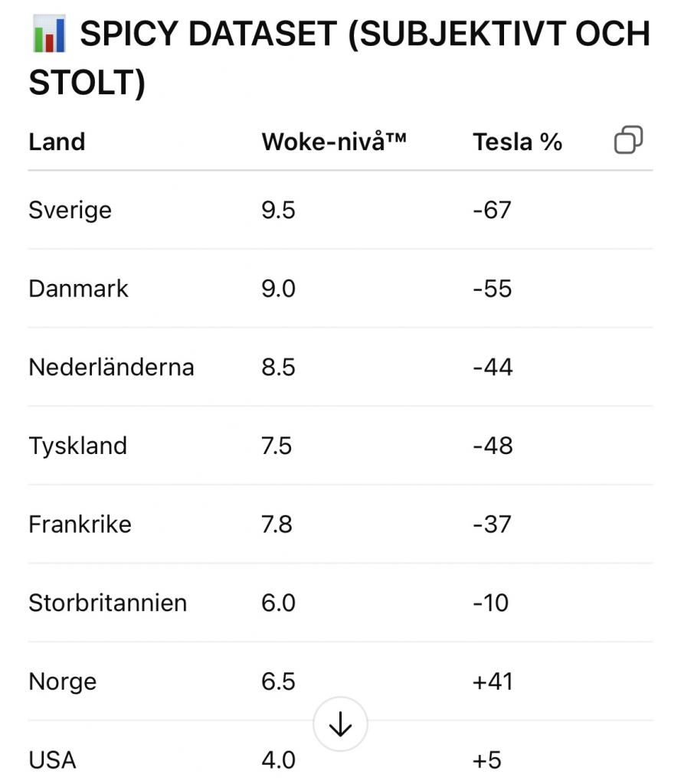The width and height of the screenshot is (681, 784).
Task: Click the "Land" column header
Action: click(57, 142)
